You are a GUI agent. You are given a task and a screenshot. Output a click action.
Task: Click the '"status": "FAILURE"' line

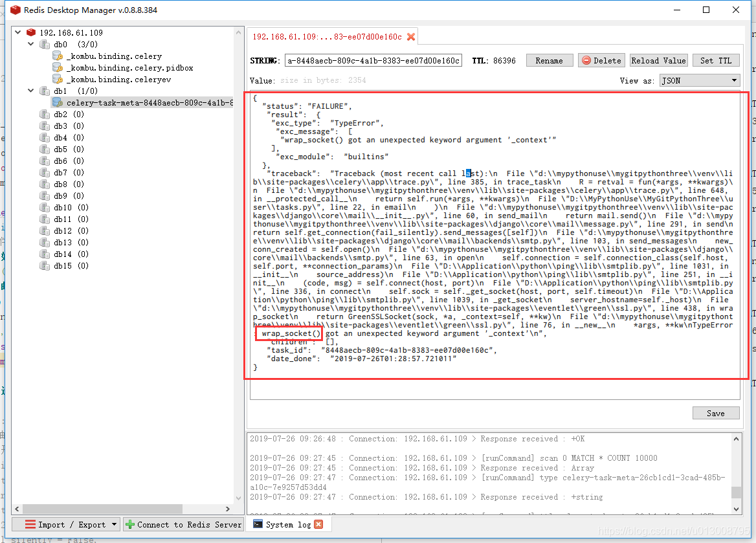coord(307,106)
